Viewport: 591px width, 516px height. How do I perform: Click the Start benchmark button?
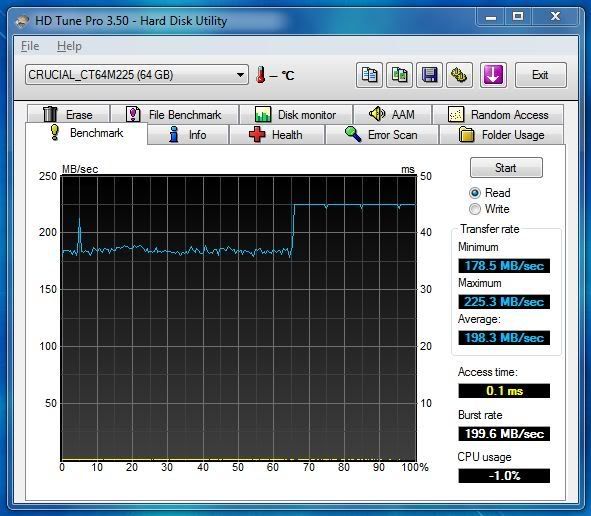[506, 168]
